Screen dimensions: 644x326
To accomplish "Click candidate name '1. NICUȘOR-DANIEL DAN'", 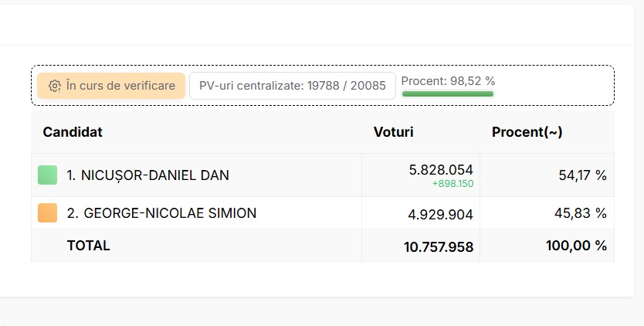I will pos(147,175).
